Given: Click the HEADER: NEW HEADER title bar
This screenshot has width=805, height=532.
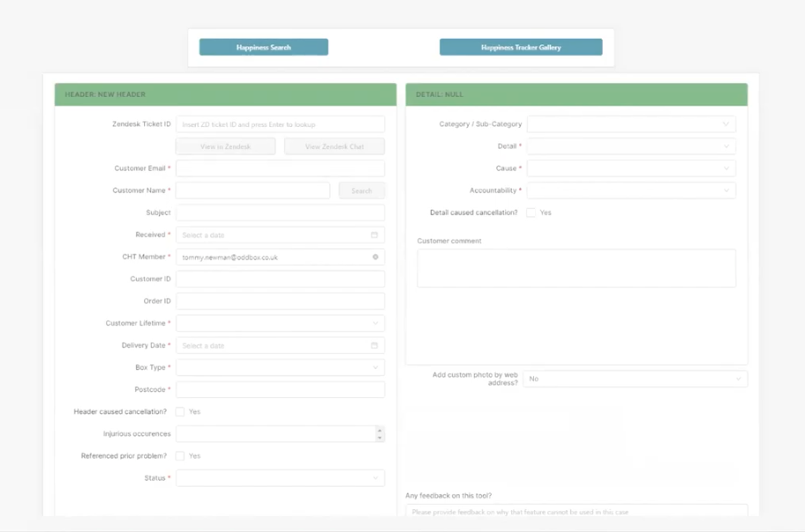Looking at the screenshot, I should pyautogui.click(x=225, y=94).
